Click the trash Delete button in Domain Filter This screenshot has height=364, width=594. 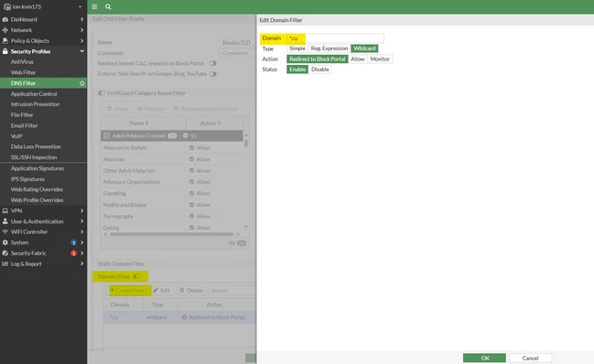click(191, 291)
